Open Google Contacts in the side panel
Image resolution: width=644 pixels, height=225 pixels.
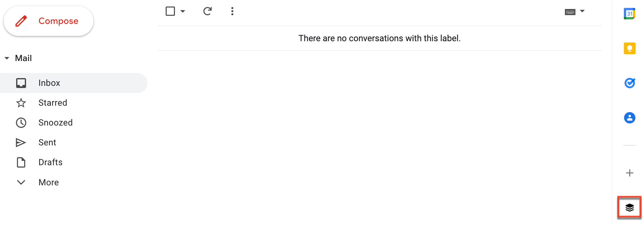click(x=629, y=118)
